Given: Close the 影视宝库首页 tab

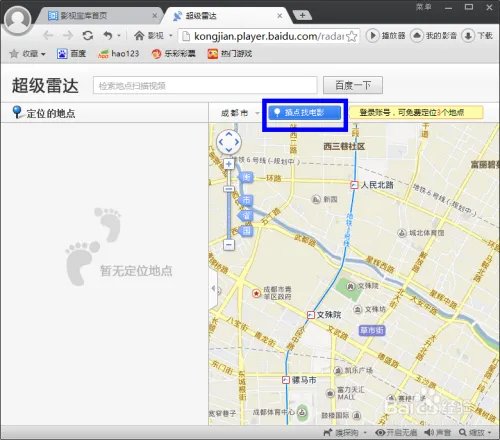Looking at the screenshot, I should pos(155,16).
